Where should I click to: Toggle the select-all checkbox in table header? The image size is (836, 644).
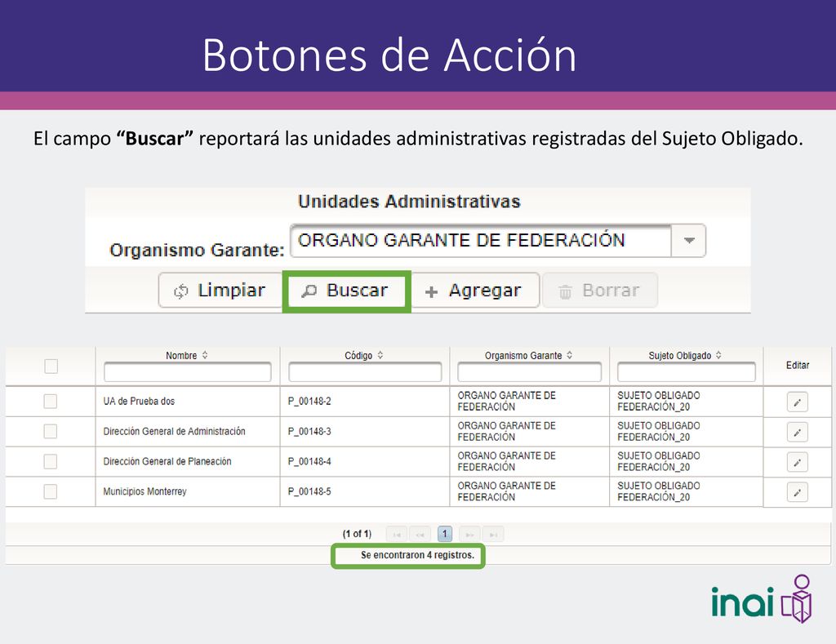pyautogui.click(x=51, y=366)
